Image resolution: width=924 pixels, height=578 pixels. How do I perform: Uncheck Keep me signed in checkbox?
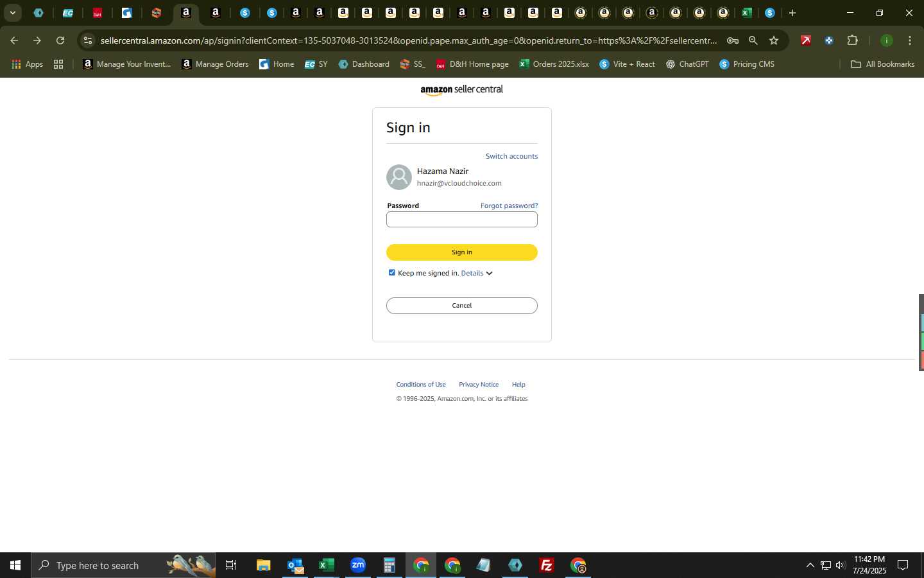392,273
